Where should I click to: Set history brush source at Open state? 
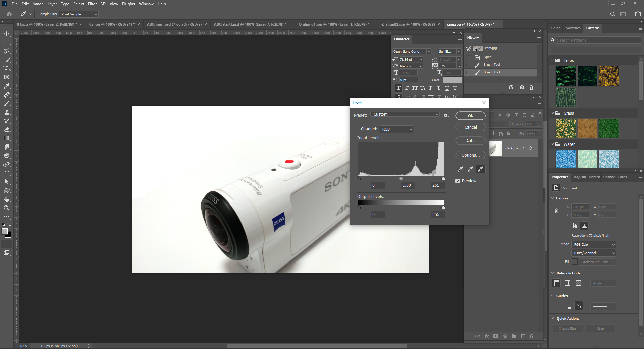click(x=468, y=57)
